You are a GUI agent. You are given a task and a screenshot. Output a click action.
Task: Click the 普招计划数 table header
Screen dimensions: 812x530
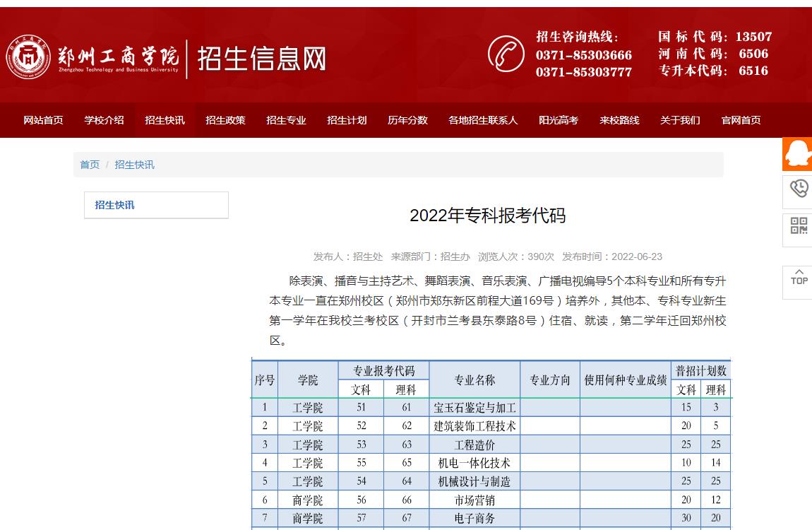[700, 371]
